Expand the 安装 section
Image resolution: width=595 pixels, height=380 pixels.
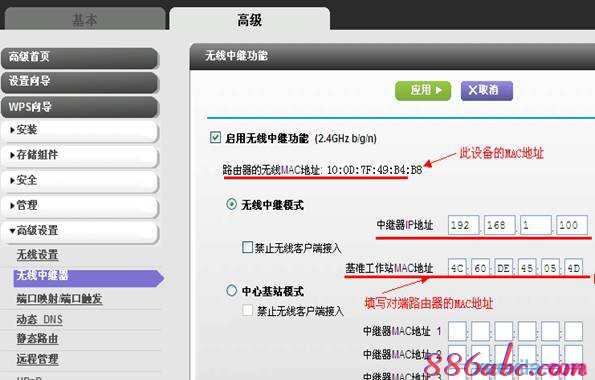click(80, 131)
